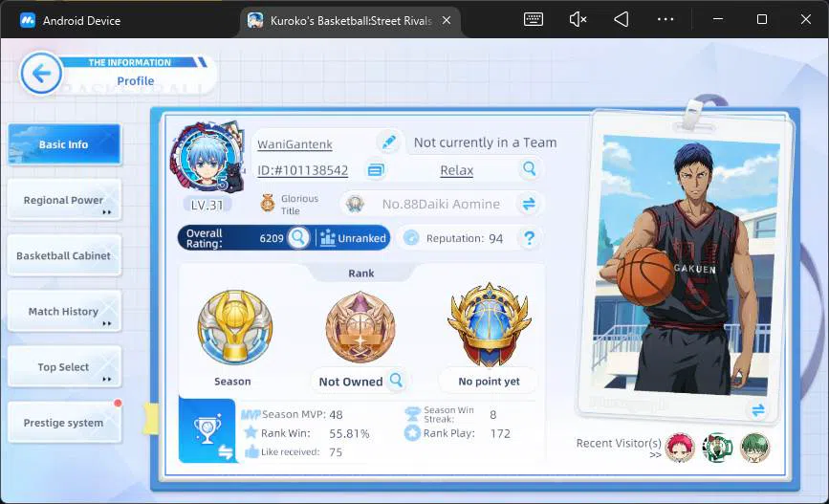The width and height of the screenshot is (829, 504).
Task: Click the WaniGantenk player name
Action: pyautogui.click(x=295, y=144)
